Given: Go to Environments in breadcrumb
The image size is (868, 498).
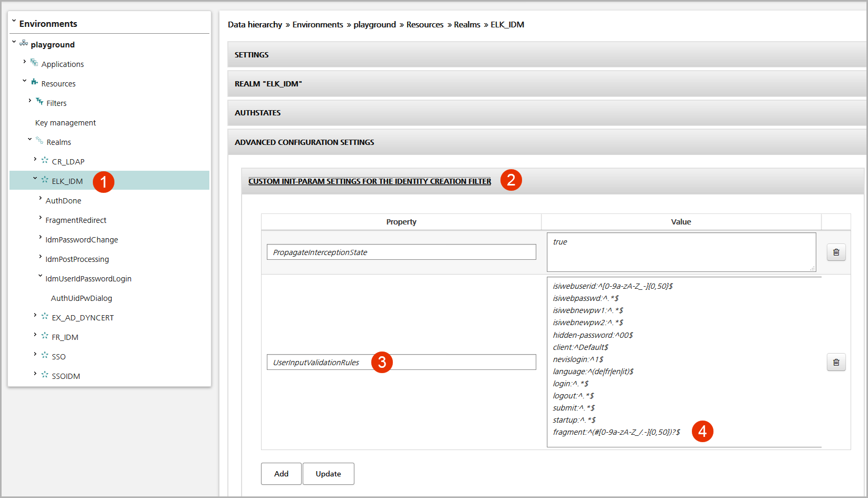Looking at the screenshot, I should 317,25.
